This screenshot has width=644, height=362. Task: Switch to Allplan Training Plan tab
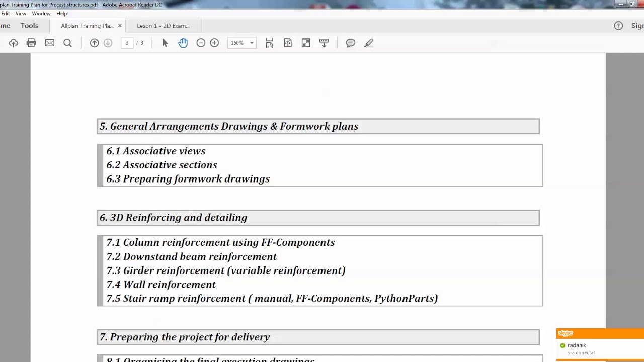pos(87,26)
